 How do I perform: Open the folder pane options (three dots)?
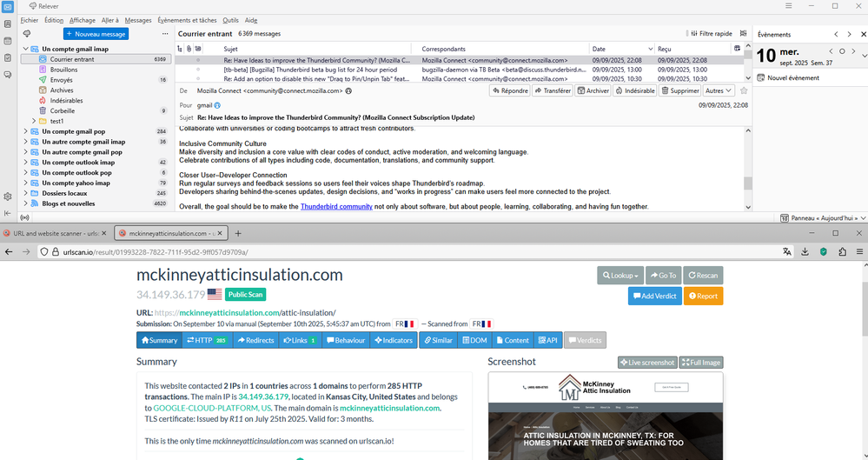coord(165,34)
